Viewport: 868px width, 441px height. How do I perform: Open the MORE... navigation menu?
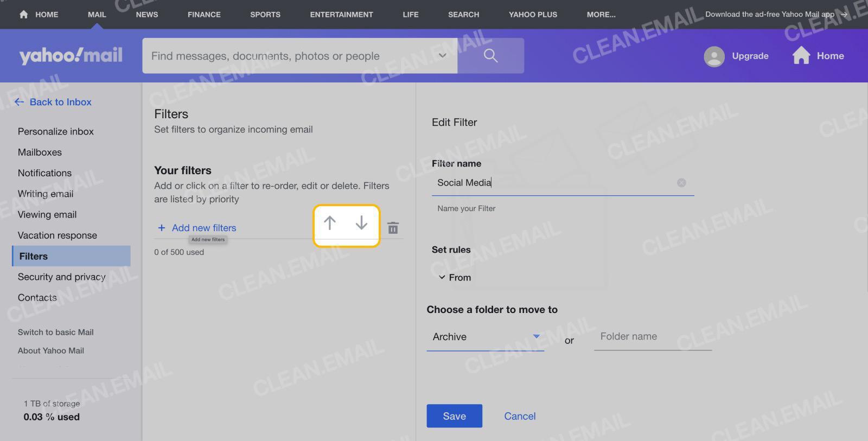coord(601,15)
